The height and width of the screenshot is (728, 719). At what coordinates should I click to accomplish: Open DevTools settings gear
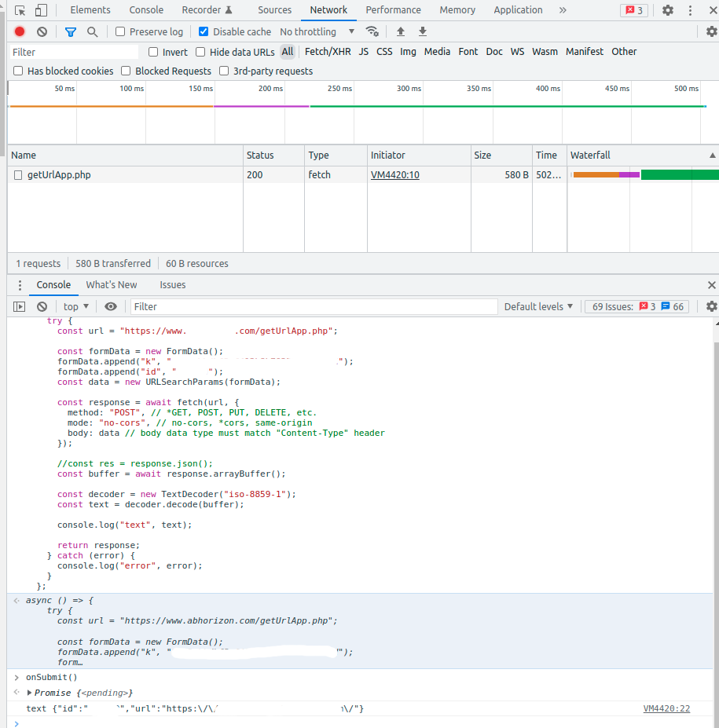[668, 10]
